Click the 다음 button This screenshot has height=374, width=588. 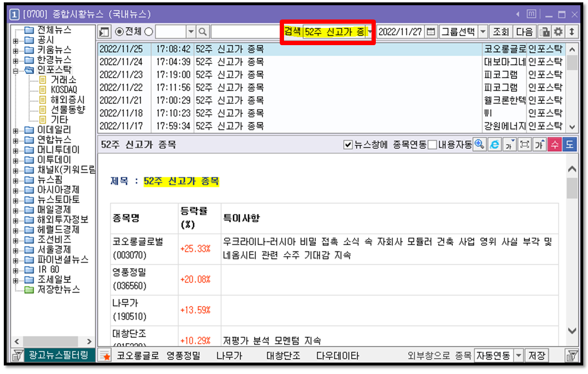tap(524, 32)
